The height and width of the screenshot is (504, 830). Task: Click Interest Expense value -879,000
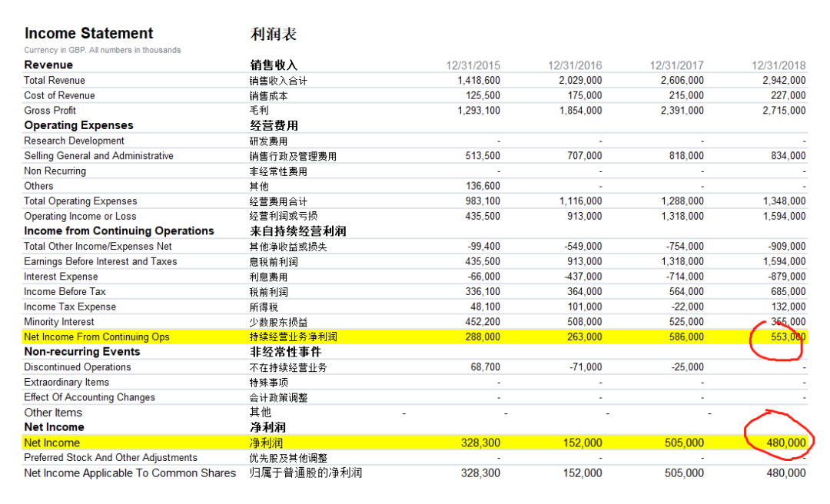(x=787, y=277)
